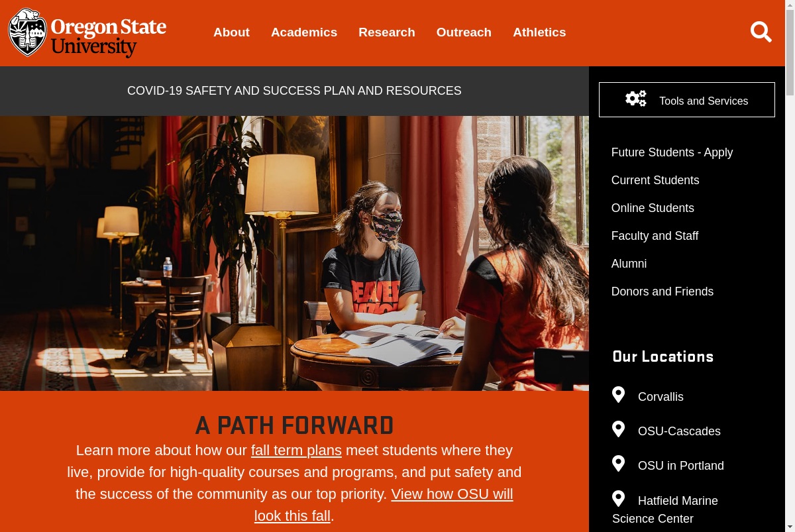This screenshot has height=532, width=795.
Task: Select Research in the navigation bar
Action: 387,32
